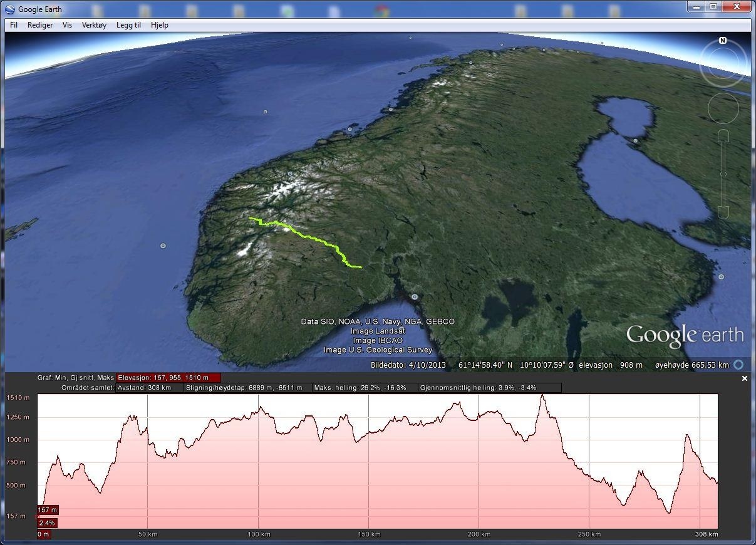Click the Avstand: 308 km value
756x545 pixels.
149,388
